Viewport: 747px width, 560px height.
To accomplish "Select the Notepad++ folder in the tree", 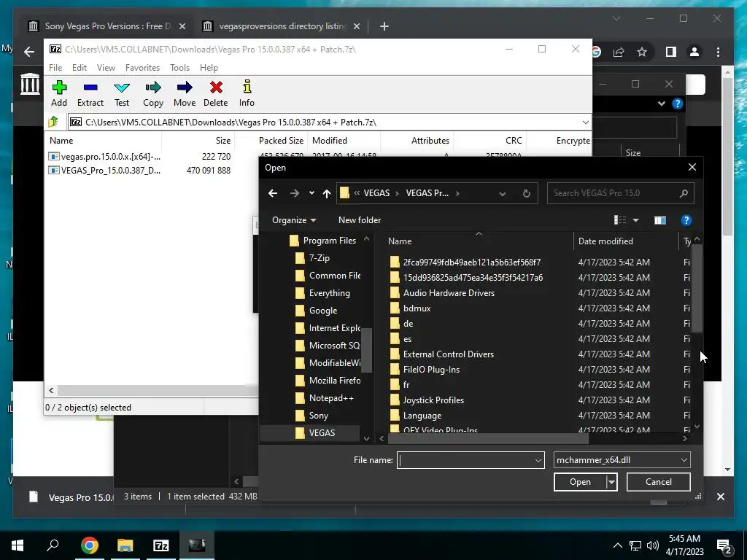I will [330, 398].
